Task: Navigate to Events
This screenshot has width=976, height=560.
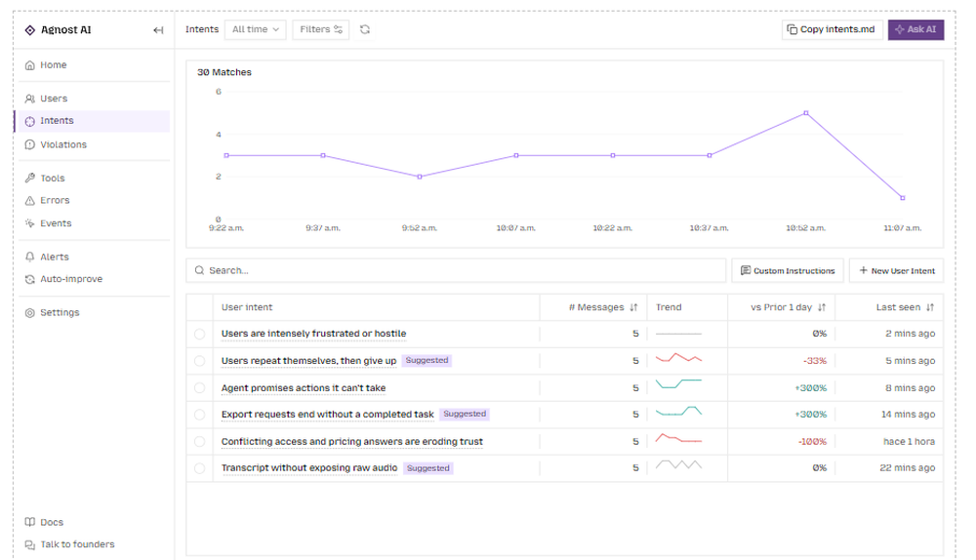Action: click(92, 223)
